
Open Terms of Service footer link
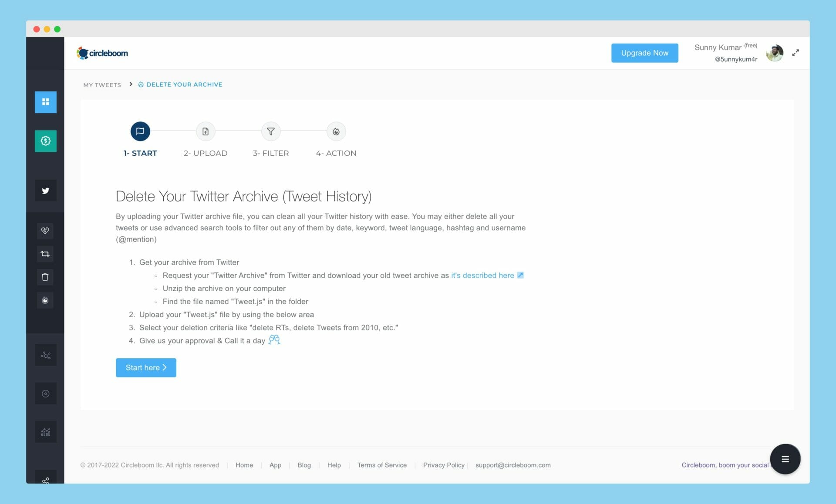click(382, 465)
